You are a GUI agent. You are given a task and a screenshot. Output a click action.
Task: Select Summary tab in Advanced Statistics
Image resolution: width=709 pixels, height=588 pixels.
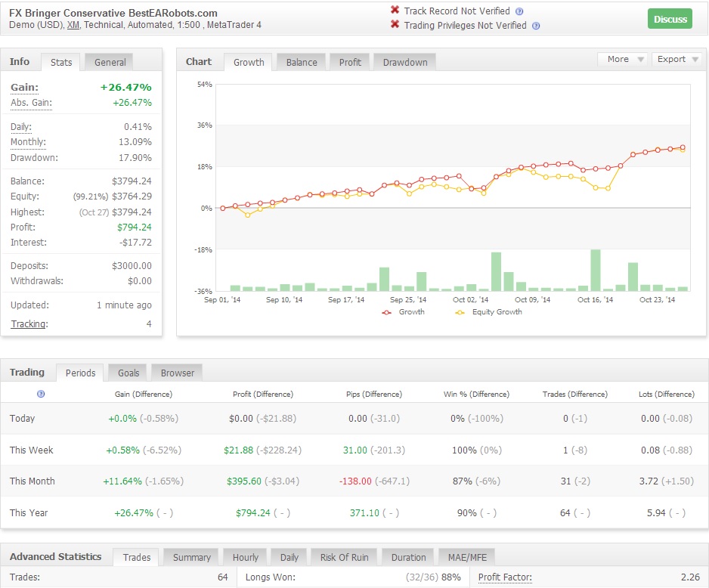pos(192,557)
